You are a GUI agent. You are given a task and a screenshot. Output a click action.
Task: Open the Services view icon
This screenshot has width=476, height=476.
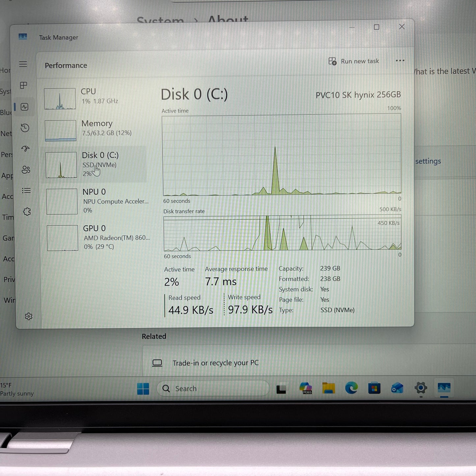point(27,211)
